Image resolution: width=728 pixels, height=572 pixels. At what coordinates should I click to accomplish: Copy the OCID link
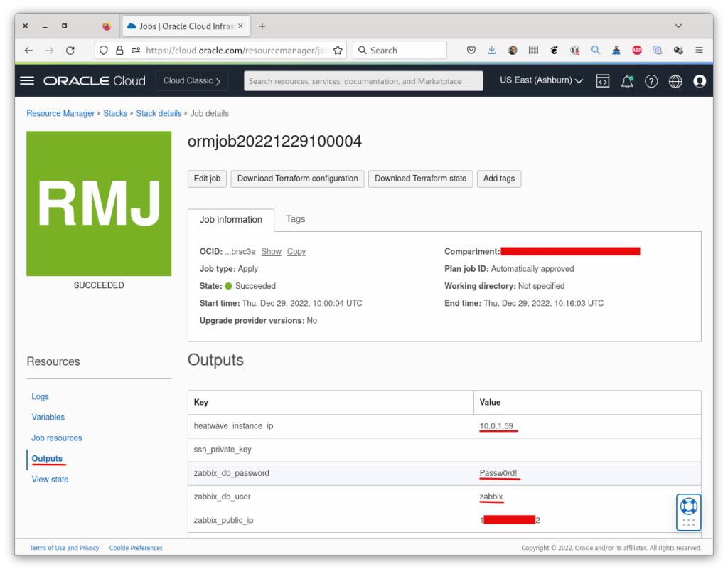296,252
